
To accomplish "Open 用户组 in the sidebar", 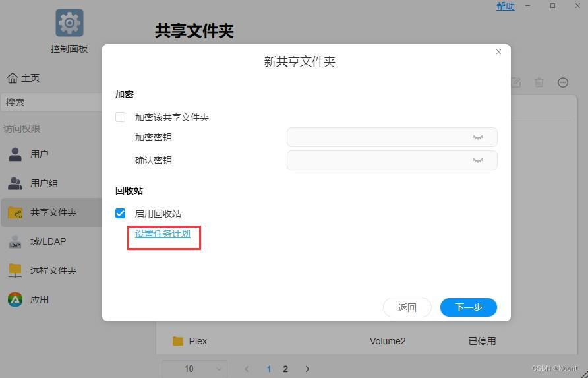I will [44, 183].
